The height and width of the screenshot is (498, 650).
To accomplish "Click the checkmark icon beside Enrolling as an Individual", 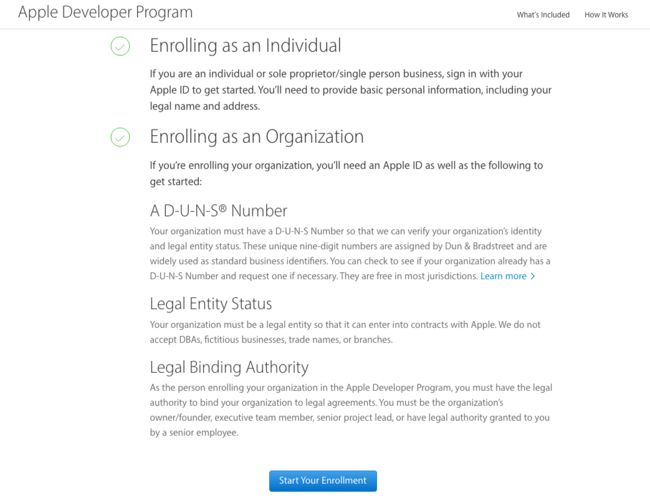I will coord(120,46).
